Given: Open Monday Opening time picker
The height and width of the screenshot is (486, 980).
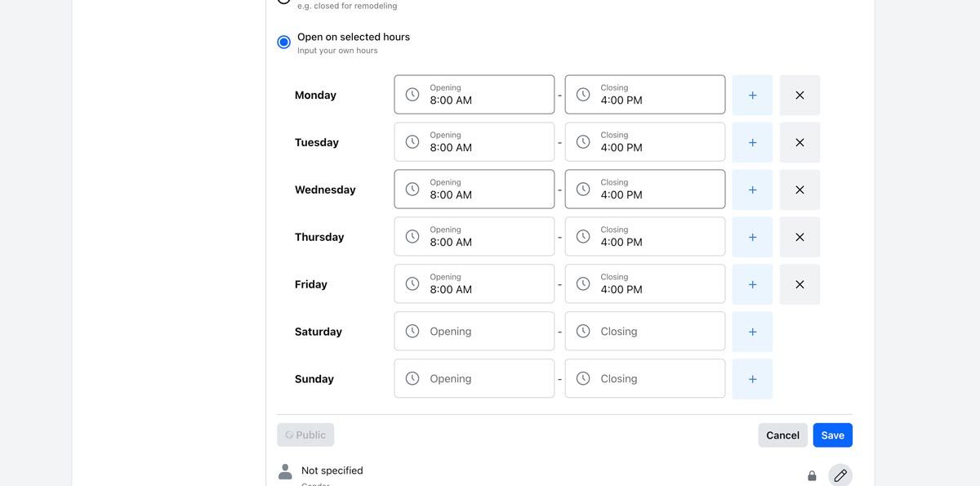Looking at the screenshot, I should coord(474,95).
